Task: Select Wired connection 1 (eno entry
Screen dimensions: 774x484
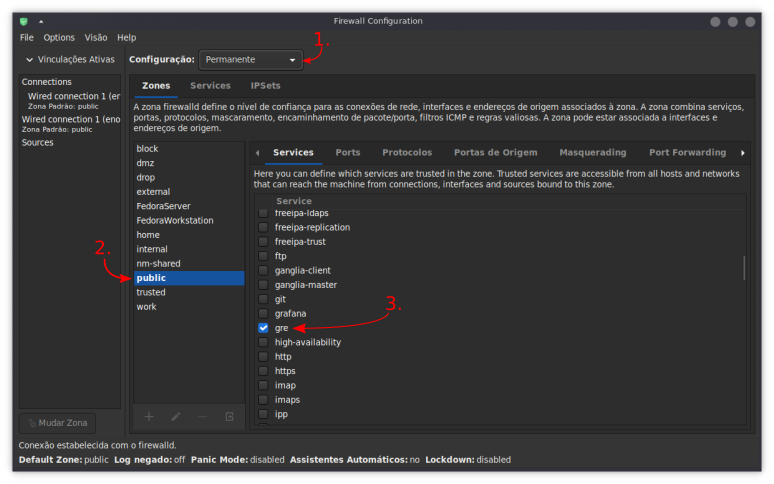Action: coord(71,124)
